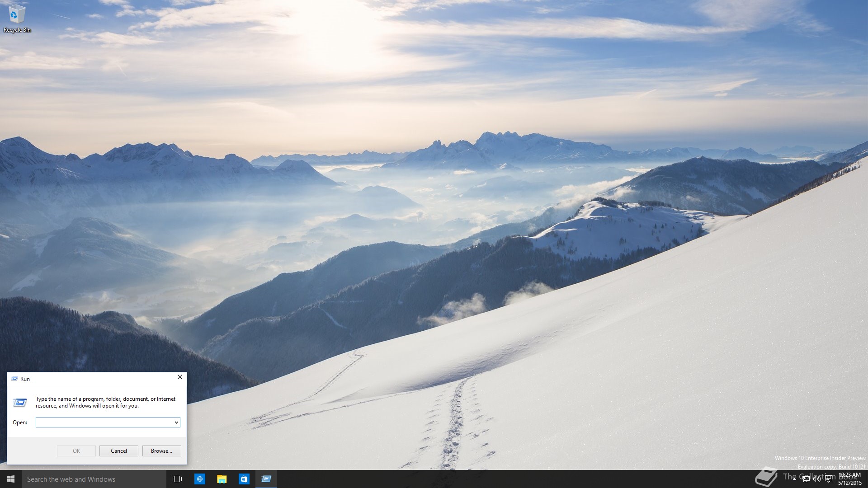
Task: Click the Run program icon beside description
Action: 20,402
